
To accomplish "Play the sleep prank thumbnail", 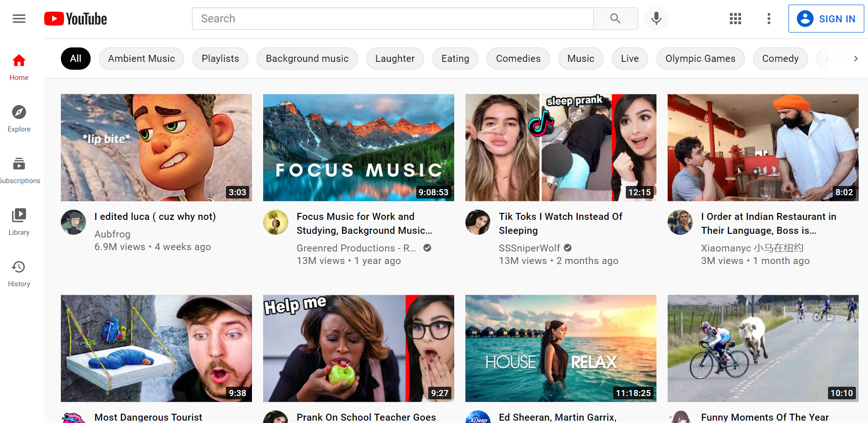I will coord(561,148).
